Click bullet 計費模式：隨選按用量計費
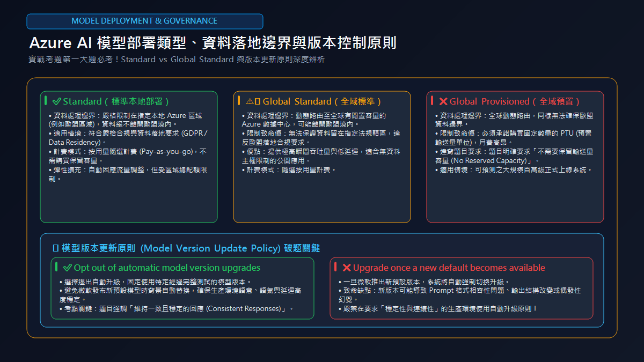This screenshot has height=362, width=644. [x=289, y=169]
